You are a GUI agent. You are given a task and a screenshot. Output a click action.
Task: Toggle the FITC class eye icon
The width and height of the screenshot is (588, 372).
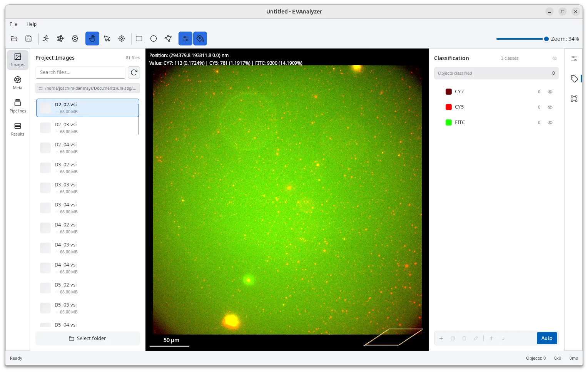(550, 122)
